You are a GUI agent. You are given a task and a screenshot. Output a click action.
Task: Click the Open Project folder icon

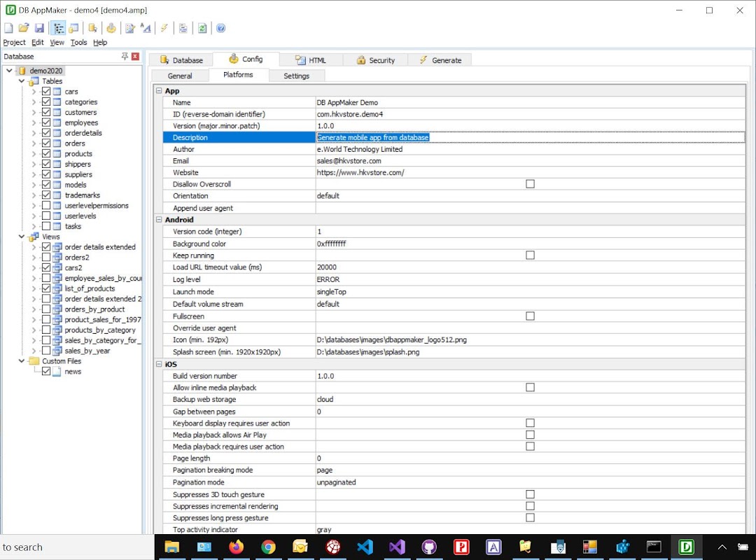[24, 28]
